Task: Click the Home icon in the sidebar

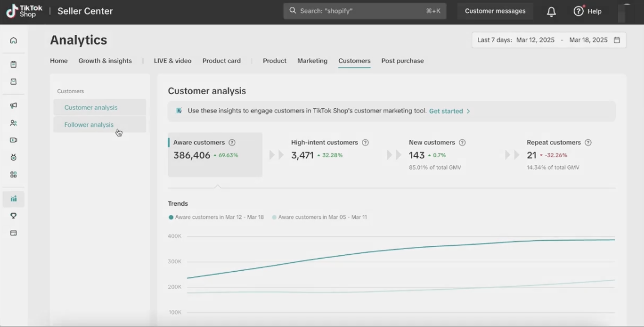Action: coord(14,41)
